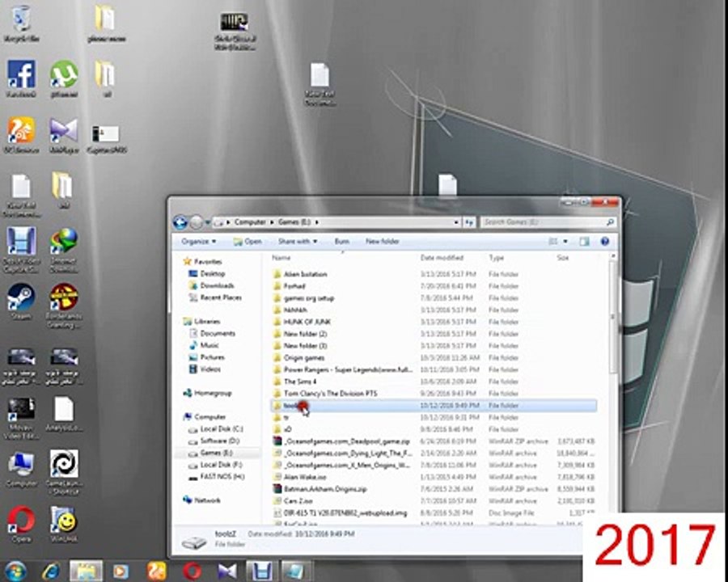Image resolution: width=728 pixels, height=582 pixels.
Task: Sort by the Name column header
Action: (x=281, y=258)
